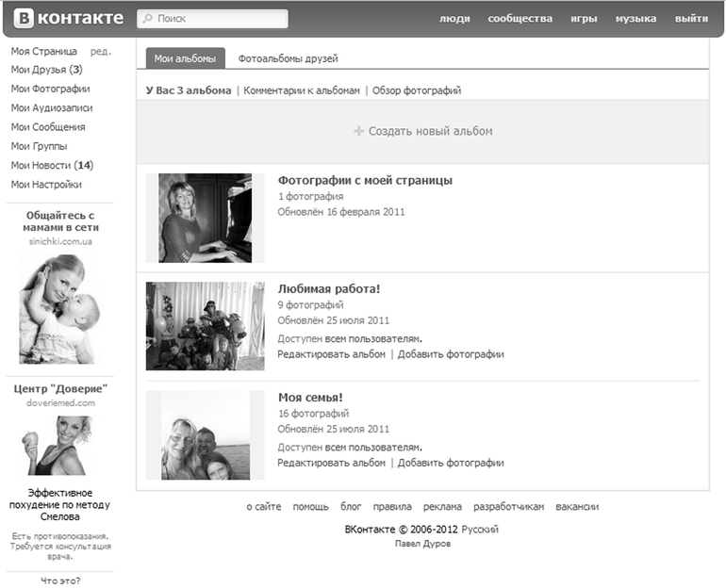Open album title Моя семья!

coord(310,398)
